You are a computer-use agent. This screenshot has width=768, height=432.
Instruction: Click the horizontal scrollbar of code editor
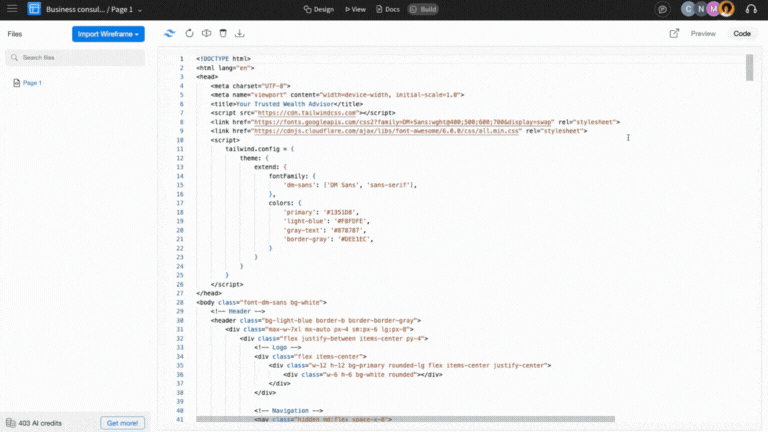coord(406,419)
